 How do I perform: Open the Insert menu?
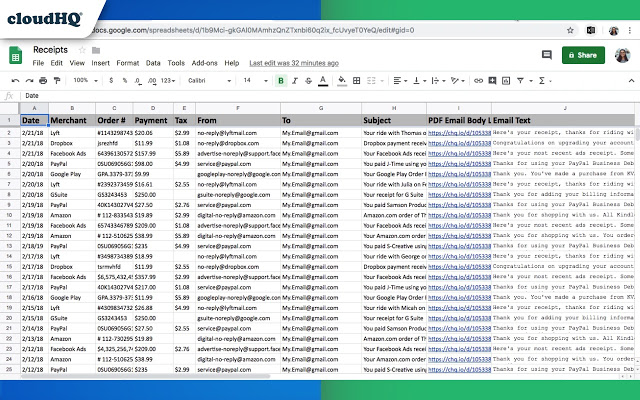pyautogui.click(x=100, y=63)
